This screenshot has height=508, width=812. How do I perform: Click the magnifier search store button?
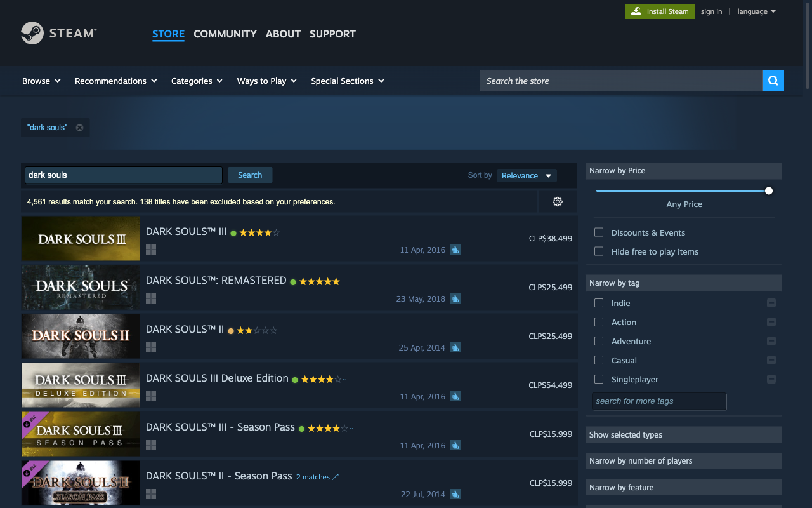[x=773, y=81]
